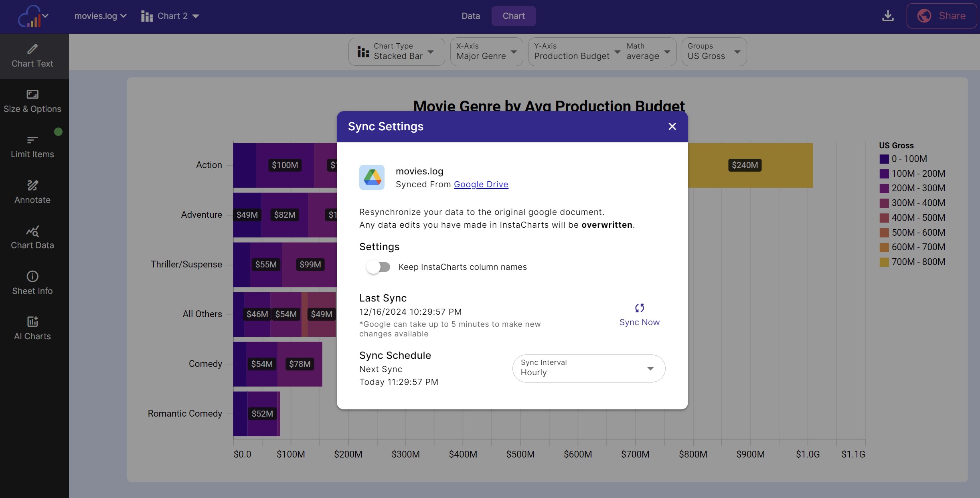Click the Google Drive file icon
Screen dimensions: 980x498
pyautogui.click(x=372, y=177)
